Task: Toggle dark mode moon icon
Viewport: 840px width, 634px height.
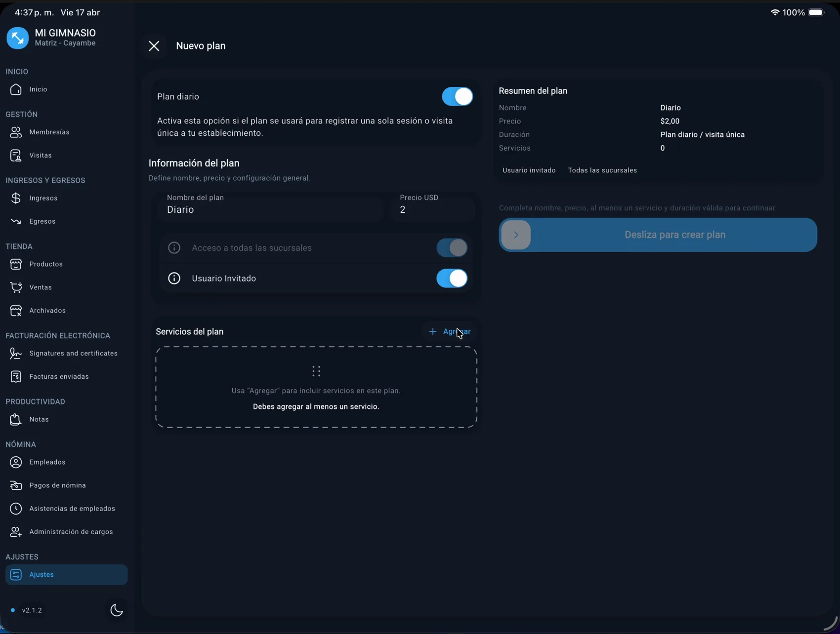Action: (117, 610)
